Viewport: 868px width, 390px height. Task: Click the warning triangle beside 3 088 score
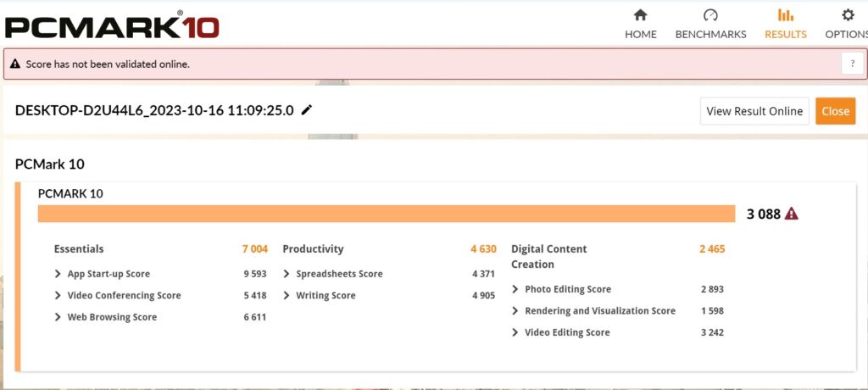792,214
